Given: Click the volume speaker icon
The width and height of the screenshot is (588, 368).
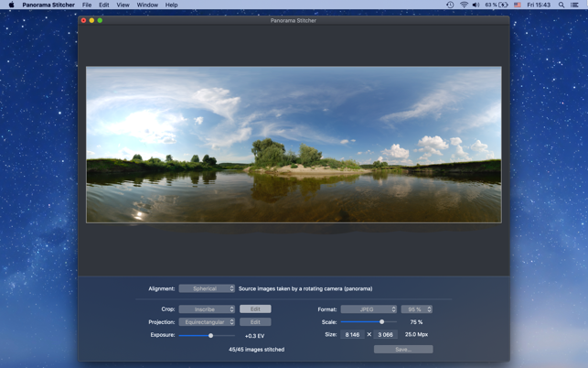Looking at the screenshot, I should coord(476,5).
